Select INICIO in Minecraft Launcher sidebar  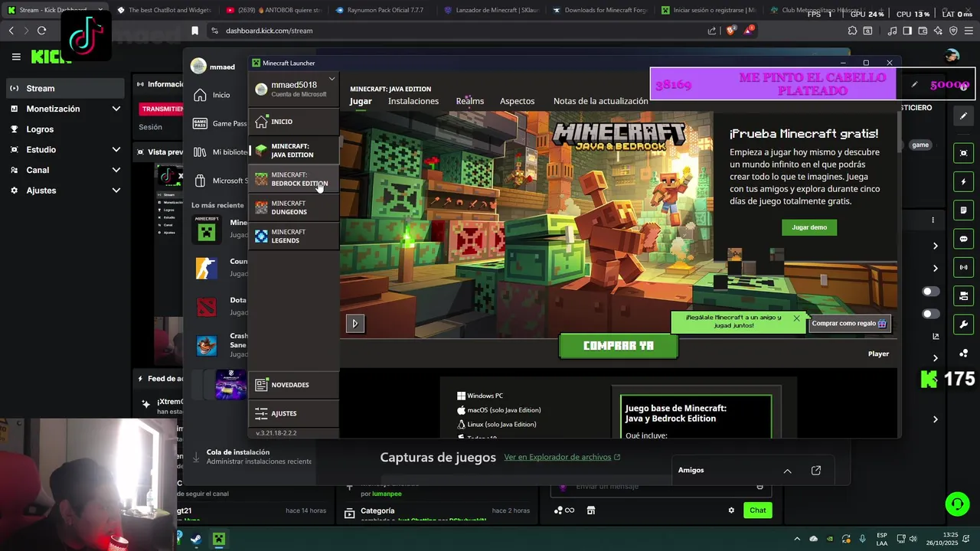(x=294, y=121)
